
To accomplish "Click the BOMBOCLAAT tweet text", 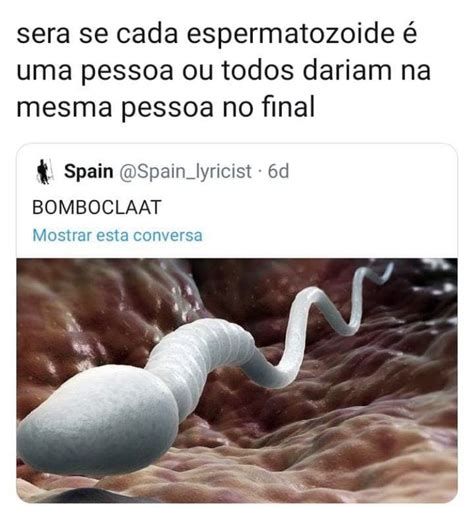I will pyautogui.click(x=97, y=207).
